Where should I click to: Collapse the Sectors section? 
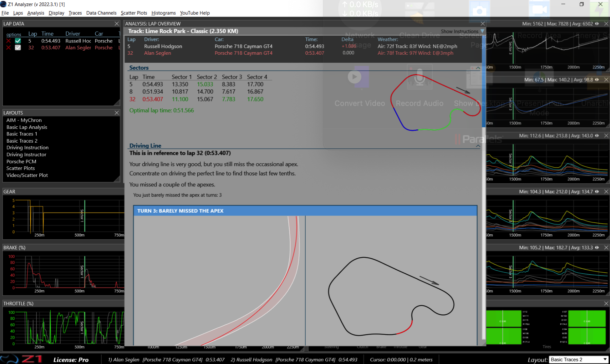click(x=478, y=68)
